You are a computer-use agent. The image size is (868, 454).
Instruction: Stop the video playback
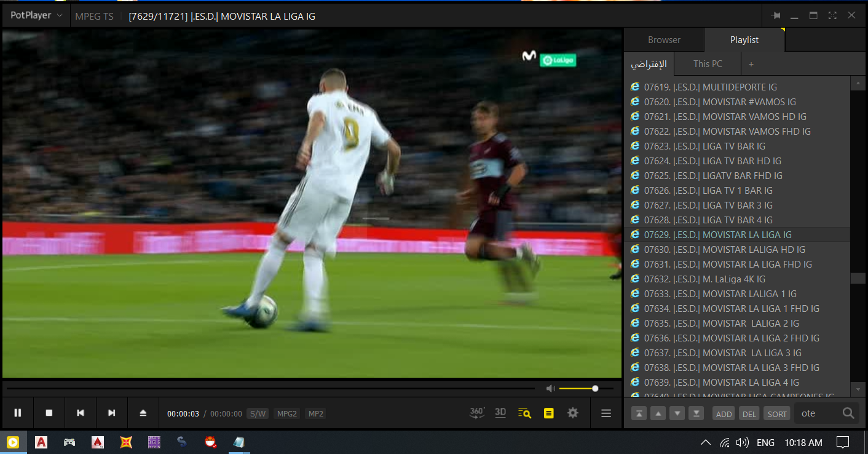tap(49, 413)
